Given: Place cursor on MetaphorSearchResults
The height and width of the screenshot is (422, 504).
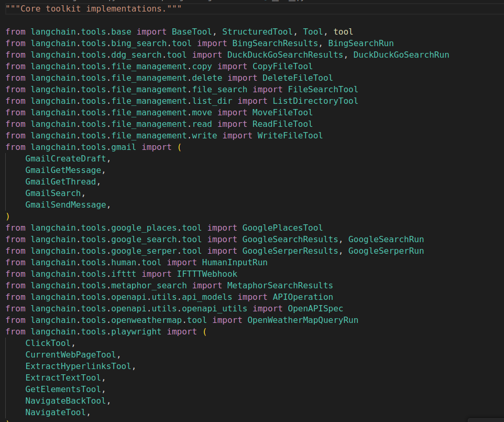Looking at the screenshot, I should point(280,286).
